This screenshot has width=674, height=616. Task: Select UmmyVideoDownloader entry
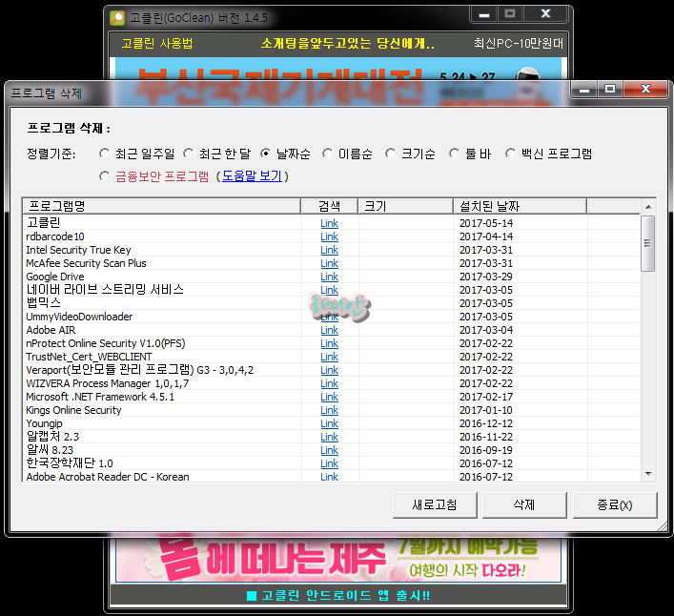[x=79, y=317]
